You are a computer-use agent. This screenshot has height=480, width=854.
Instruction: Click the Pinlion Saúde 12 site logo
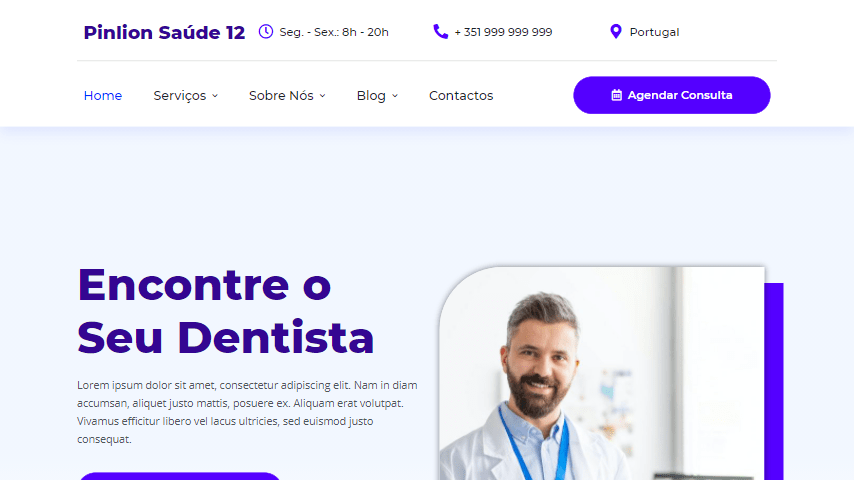coord(164,32)
